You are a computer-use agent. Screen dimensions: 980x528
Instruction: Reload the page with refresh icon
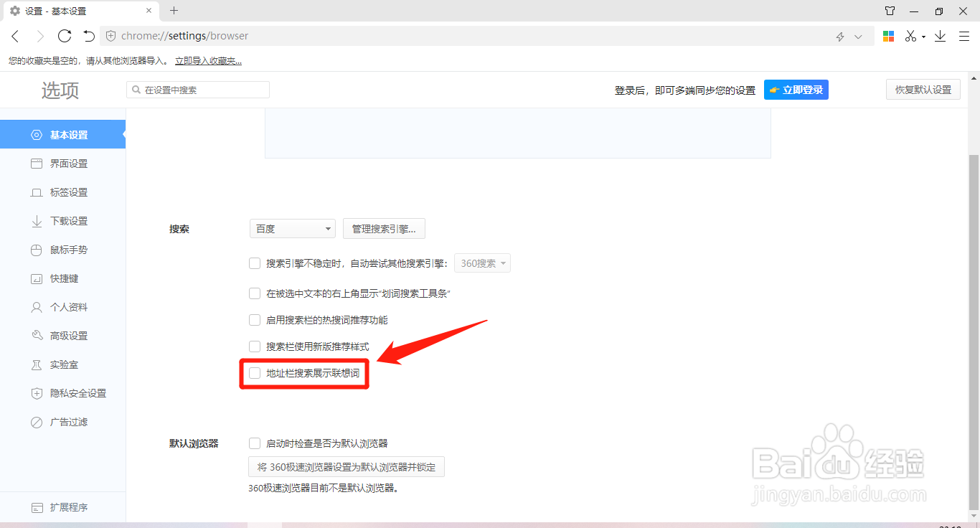pos(65,36)
